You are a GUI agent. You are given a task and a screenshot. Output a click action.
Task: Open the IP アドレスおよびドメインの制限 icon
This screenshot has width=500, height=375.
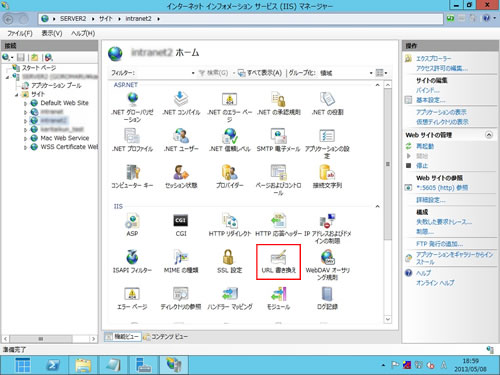pyautogui.click(x=327, y=228)
